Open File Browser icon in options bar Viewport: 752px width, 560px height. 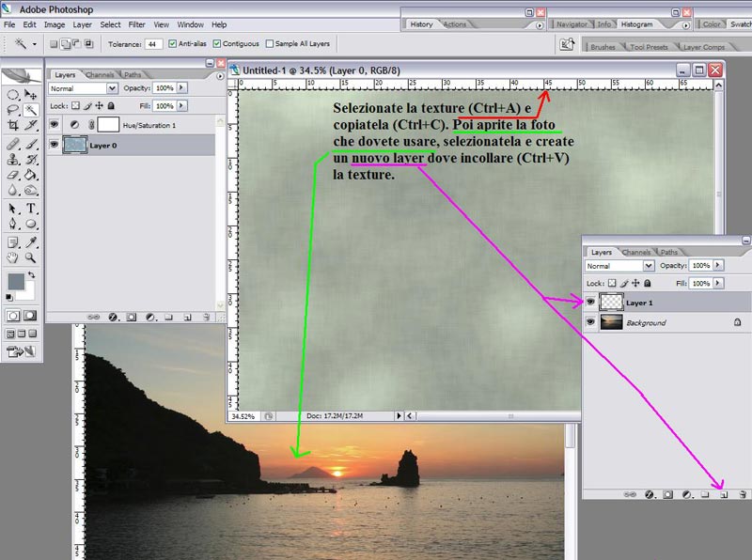click(567, 44)
